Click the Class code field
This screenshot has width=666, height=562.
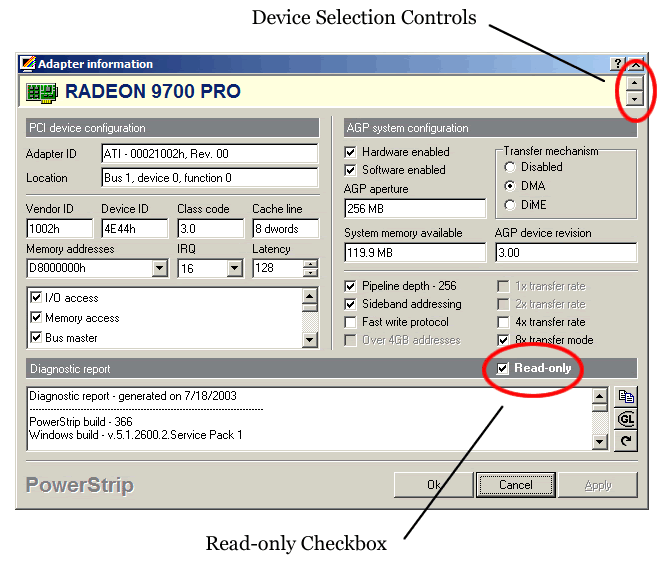coord(211,229)
